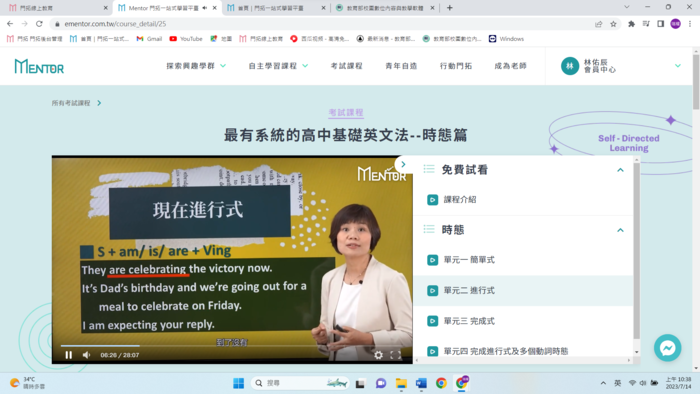Expand the member center dropdown arrow
Viewport: 700px width, 394px height.
coord(678,66)
